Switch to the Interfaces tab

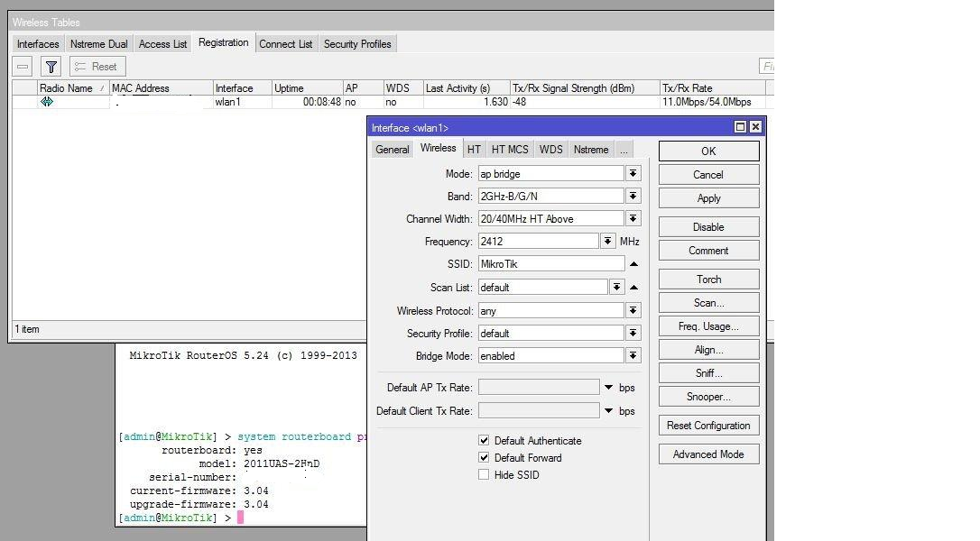pyautogui.click(x=38, y=43)
